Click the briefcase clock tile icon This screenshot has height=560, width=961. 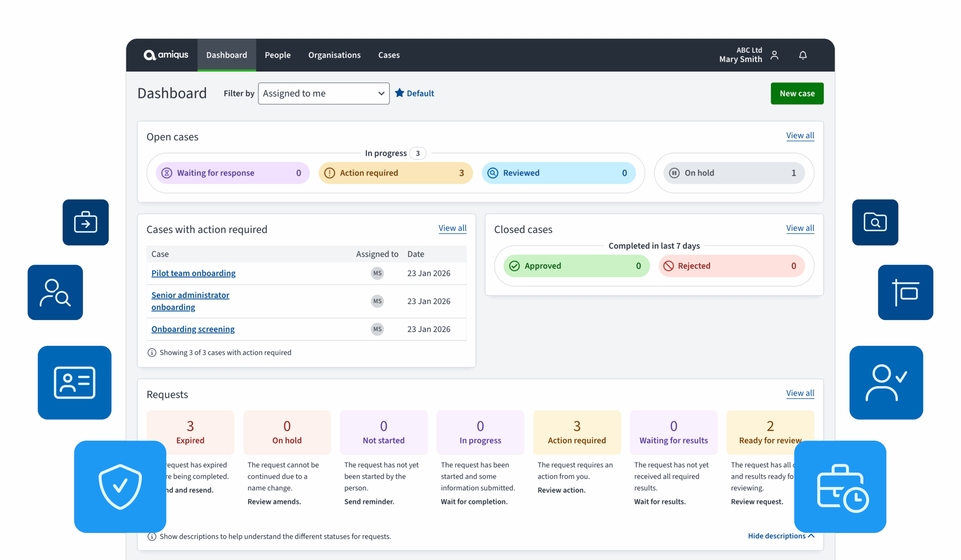[x=840, y=486]
